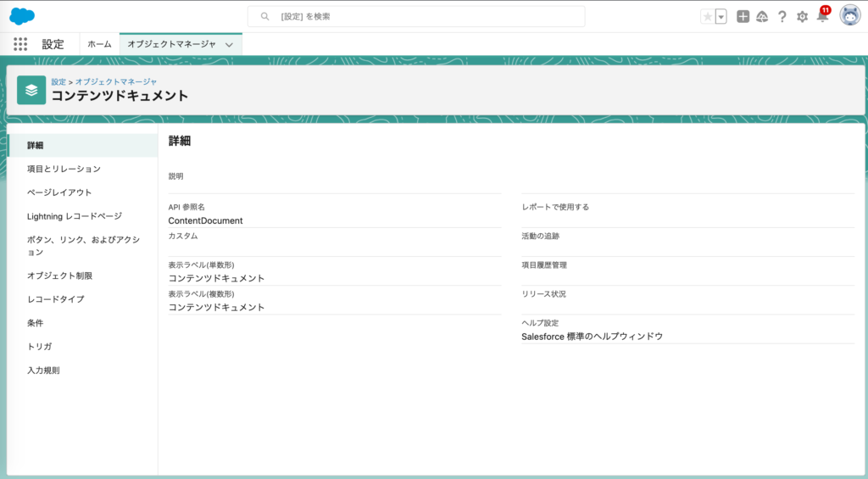The height and width of the screenshot is (479, 868).
Task: Focus the [設定] を検索 search field
Action: pyautogui.click(x=424, y=16)
